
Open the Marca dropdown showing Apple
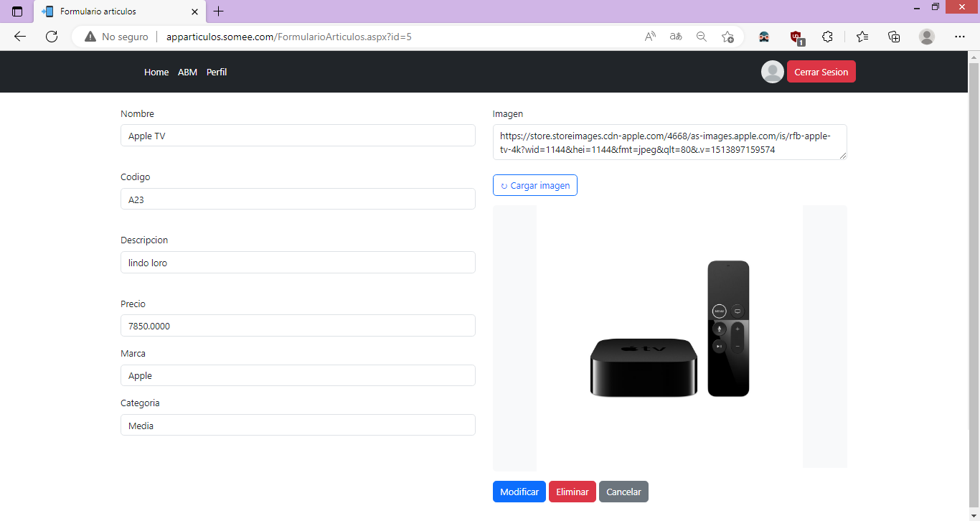pyautogui.click(x=298, y=375)
